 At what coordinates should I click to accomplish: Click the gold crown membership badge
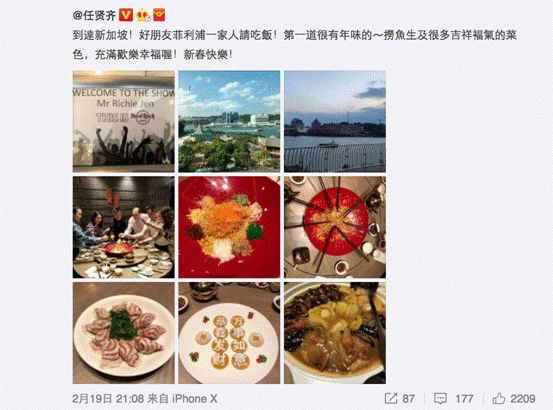coord(144,15)
